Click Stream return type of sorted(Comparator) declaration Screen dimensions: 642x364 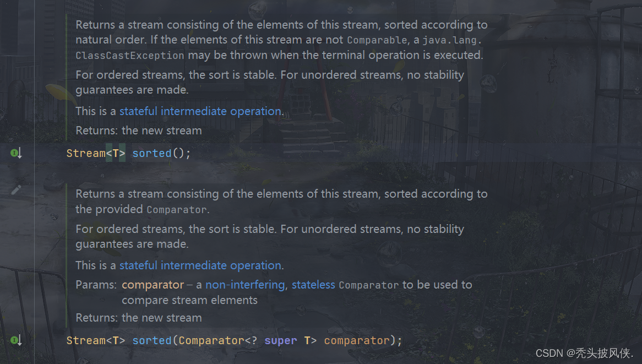tap(86, 340)
